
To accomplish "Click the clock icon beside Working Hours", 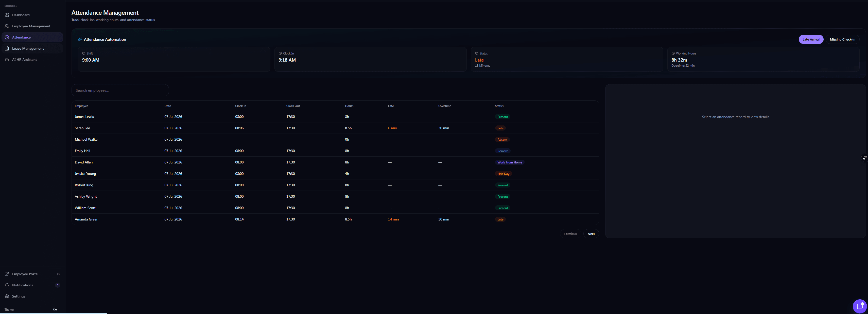I will point(673,53).
